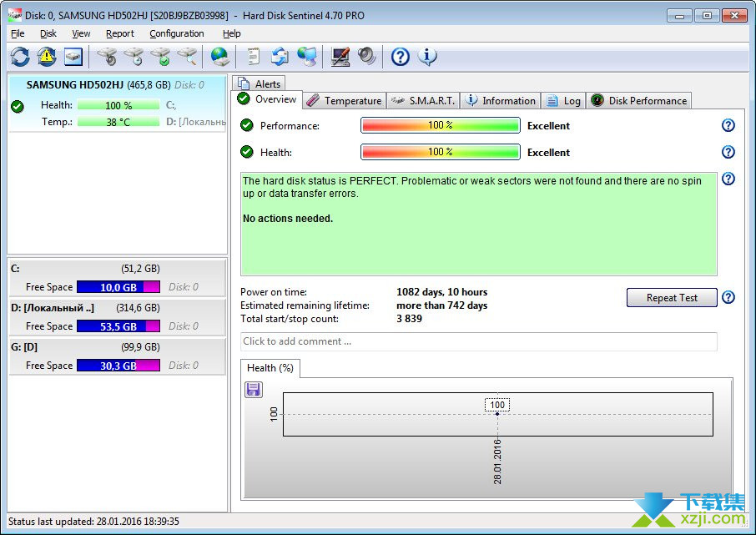756x535 pixels.
Task: Minimize the Hard Disk Sentinel window
Action: click(x=679, y=15)
